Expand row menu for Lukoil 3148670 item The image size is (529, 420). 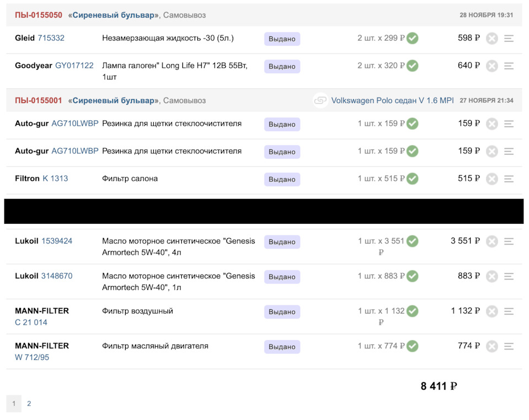509,276
